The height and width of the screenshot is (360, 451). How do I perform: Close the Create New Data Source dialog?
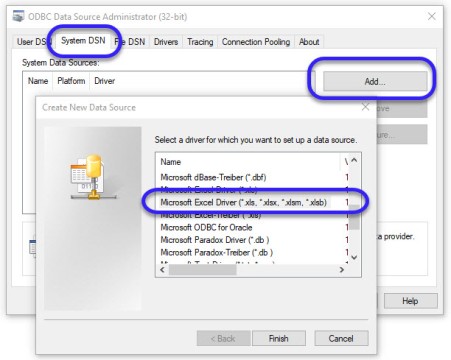[365, 107]
